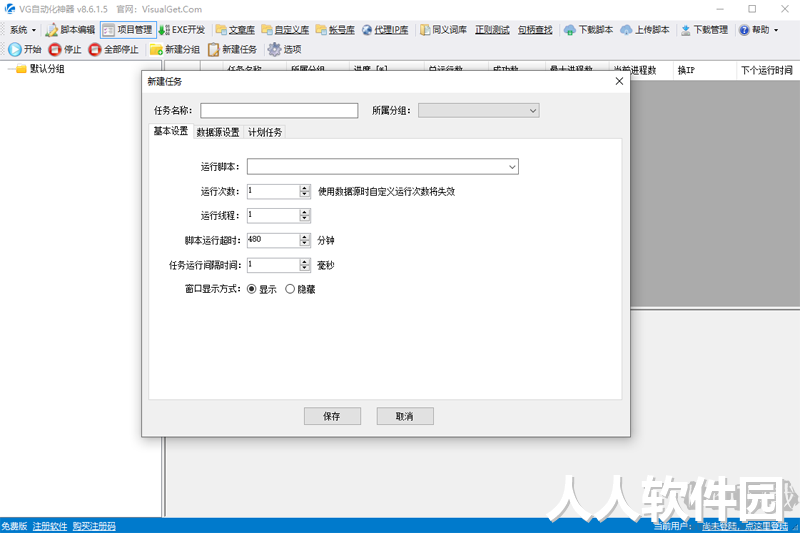This screenshot has width=800, height=533.
Task: Open the 帮助 help menu
Action: tap(759, 30)
